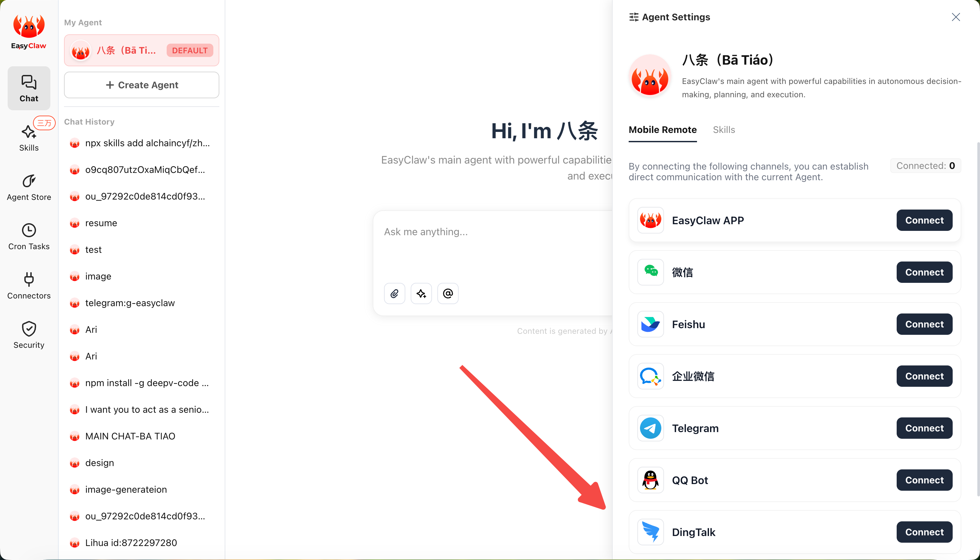Open the 'resume' chat history entry
The width and height of the screenshot is (980, 560).
point(142,223)
